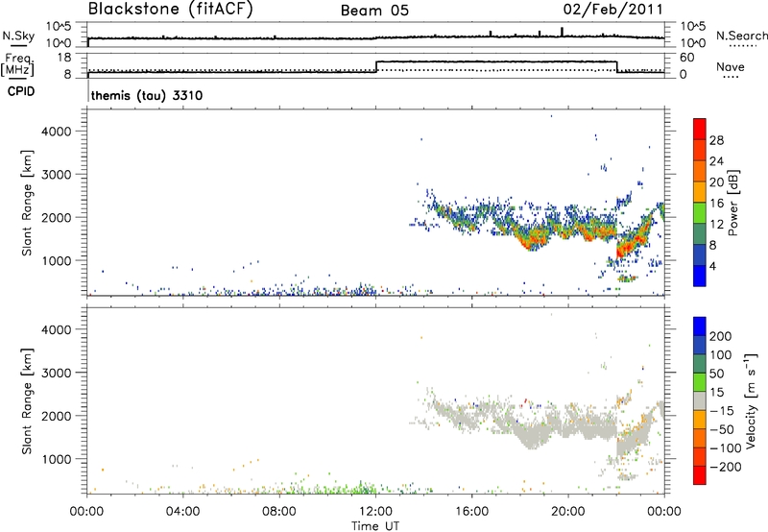Screen dimensions: 768x532
Task: Click the '12:00' time axis tick label
Action: coord(375,512)
